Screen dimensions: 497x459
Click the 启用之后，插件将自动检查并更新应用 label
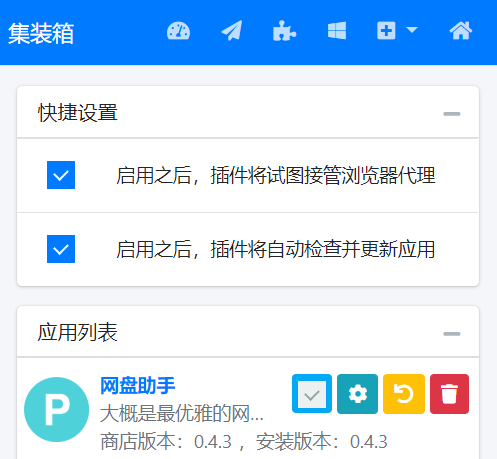pos(276,249)
